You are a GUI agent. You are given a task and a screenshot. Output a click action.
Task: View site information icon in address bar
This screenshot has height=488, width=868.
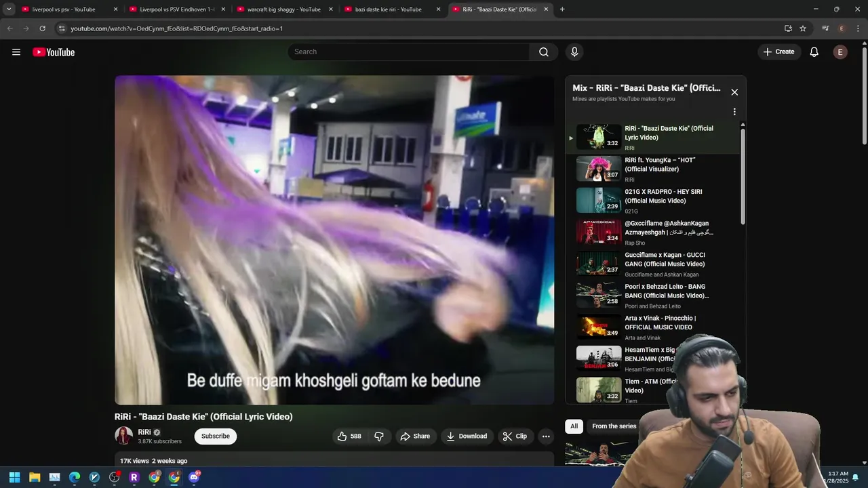[62, 28]
